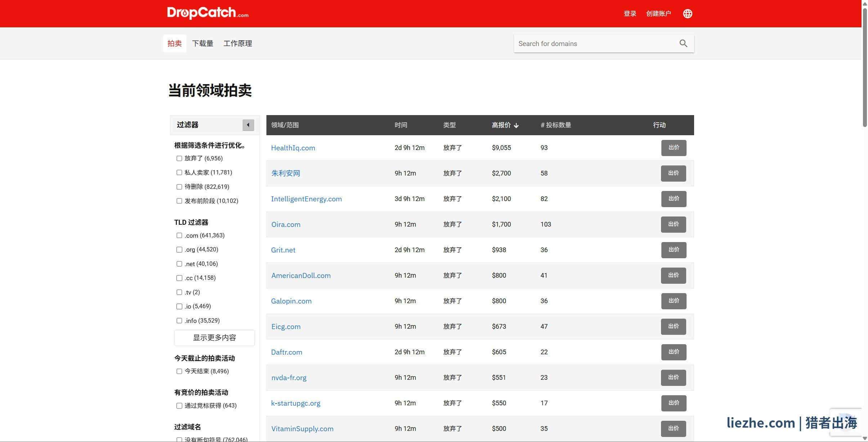Click 出价 for nvda-fr.org

pyautogui.click(x=674, y=378)
